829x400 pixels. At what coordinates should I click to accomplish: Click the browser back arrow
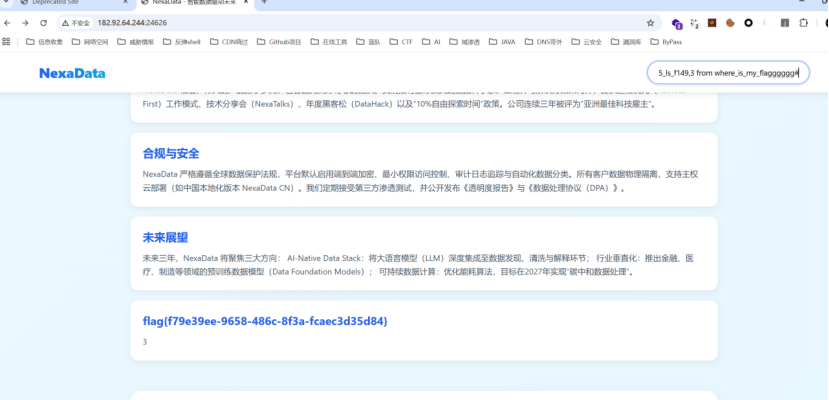tap(9, 22)
